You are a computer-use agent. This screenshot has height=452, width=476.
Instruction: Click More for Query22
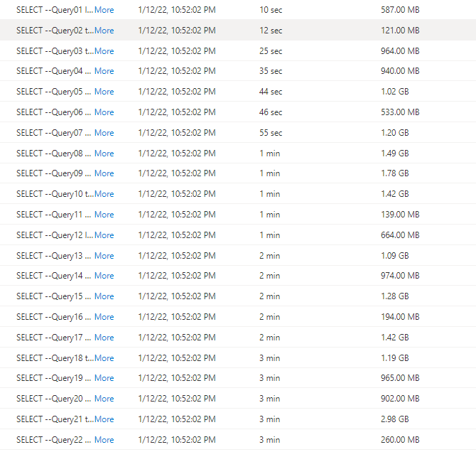tap(104, 440)
